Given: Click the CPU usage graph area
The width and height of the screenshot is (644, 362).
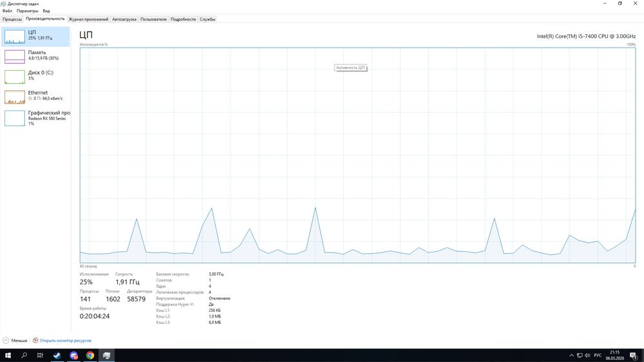Looking at the screenshot, I should (x=357, y=155).
